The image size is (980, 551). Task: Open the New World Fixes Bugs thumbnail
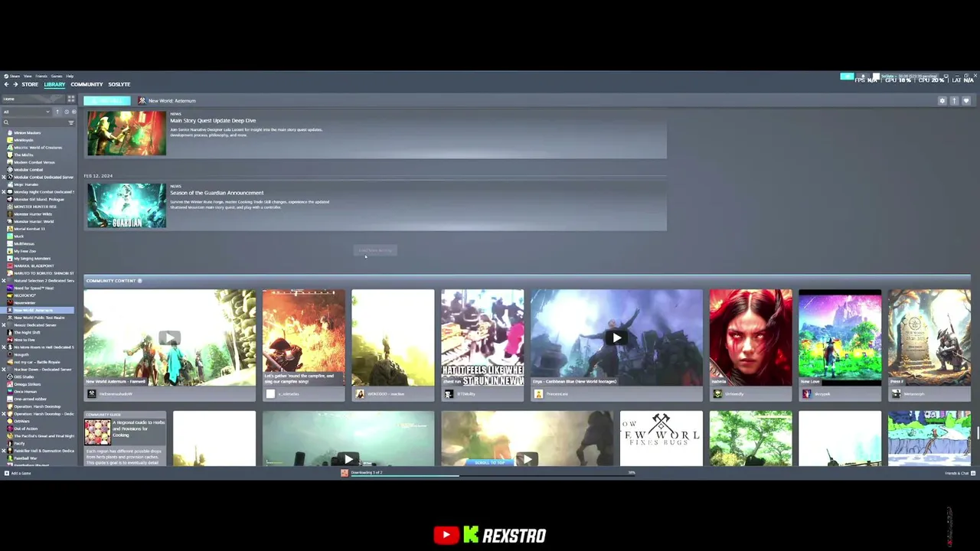661,439
